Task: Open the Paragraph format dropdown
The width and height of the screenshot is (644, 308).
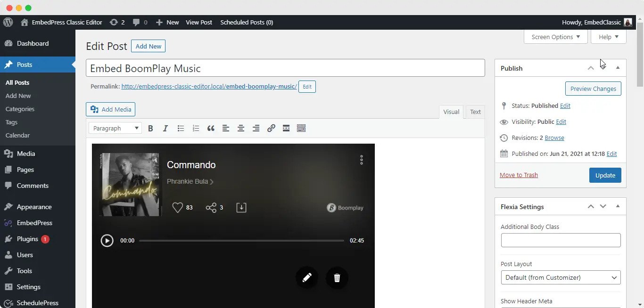Action: [x=116, y=128]
